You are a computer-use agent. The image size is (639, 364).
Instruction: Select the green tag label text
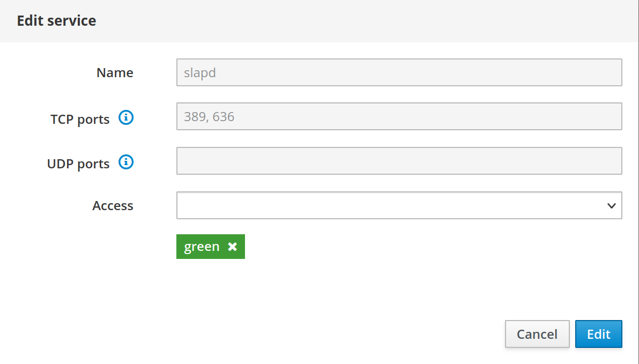coord(202,247)
